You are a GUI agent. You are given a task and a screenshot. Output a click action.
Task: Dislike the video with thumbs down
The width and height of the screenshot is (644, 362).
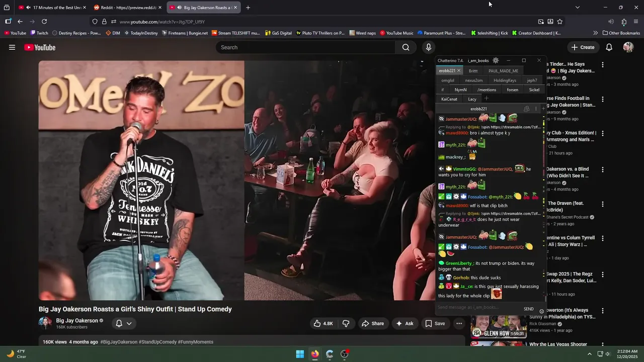[346, 323]
